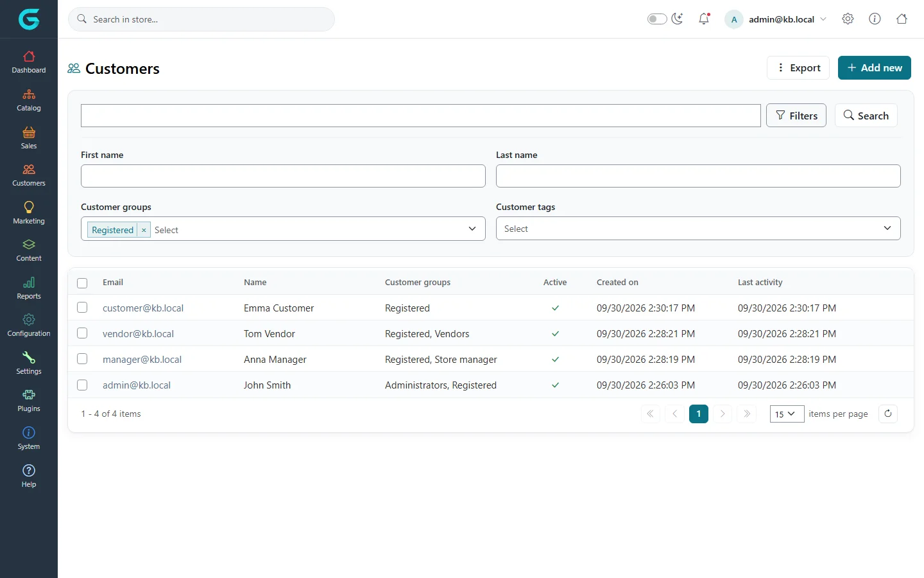Open the Export options menu
The width and height of the screenshot is (924, 578).
[x=798, y=67]
